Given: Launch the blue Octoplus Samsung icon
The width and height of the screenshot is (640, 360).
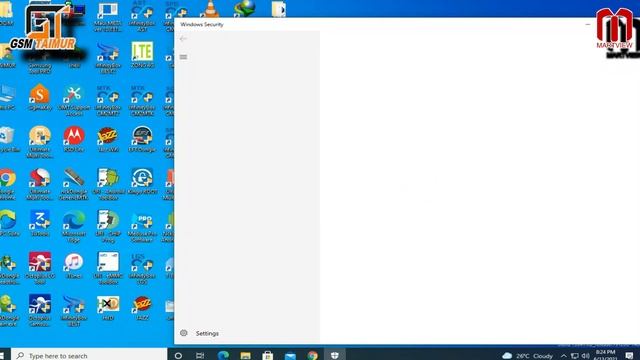Looking at the screenshot, I should click(x=40, y=311).
